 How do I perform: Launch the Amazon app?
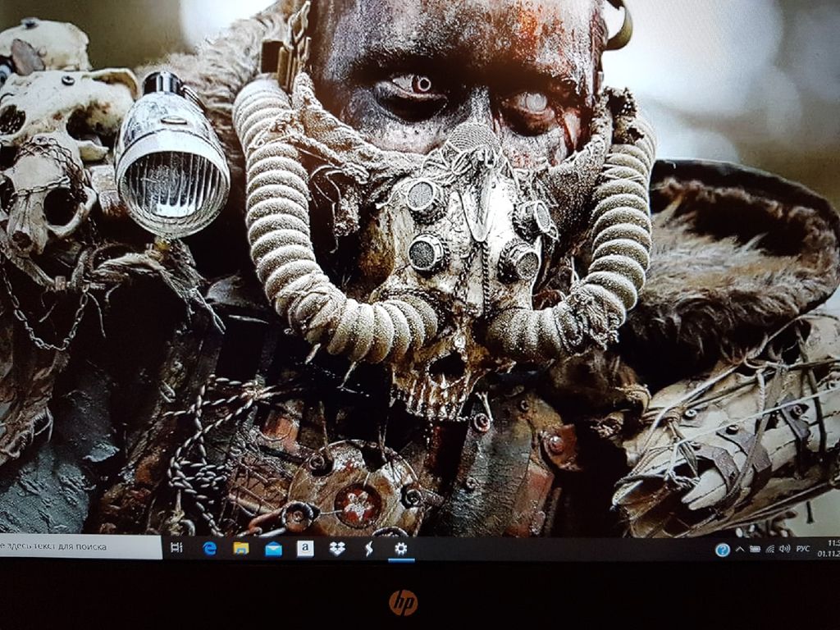[x=305, y=549]
